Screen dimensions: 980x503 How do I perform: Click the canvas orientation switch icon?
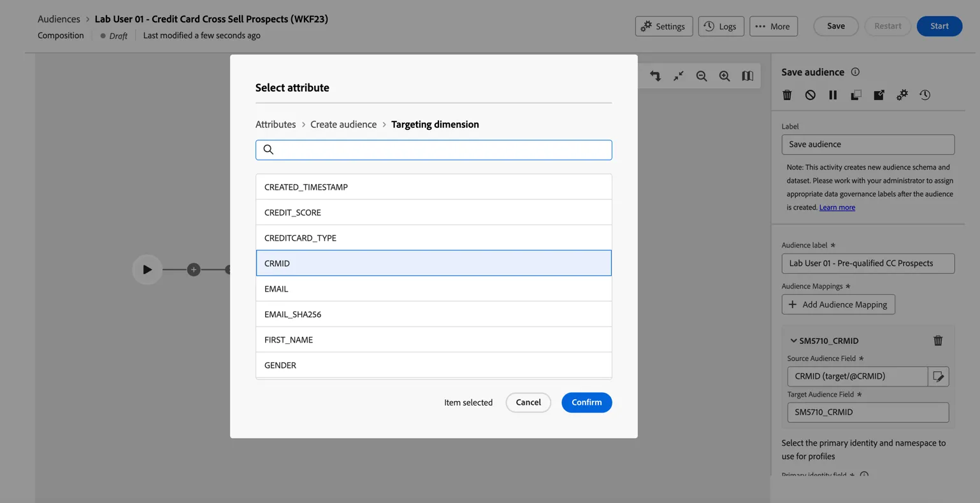(655, 76)
